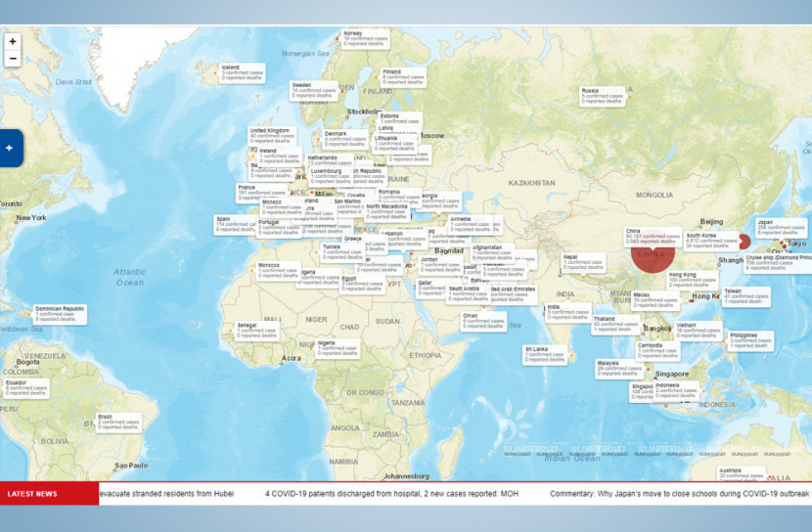This screenshot has width=812, height=532.
Task: Open the China case count label
Action: click(x=652, y=236)
